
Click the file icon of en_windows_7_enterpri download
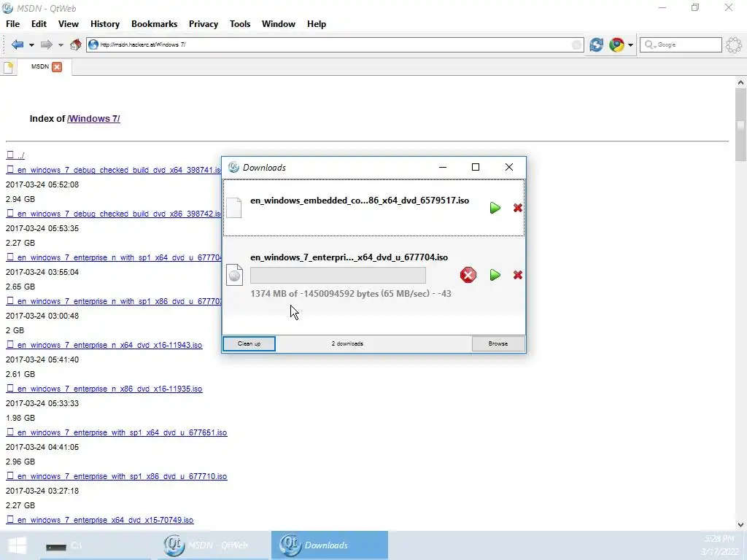(234, 275)
